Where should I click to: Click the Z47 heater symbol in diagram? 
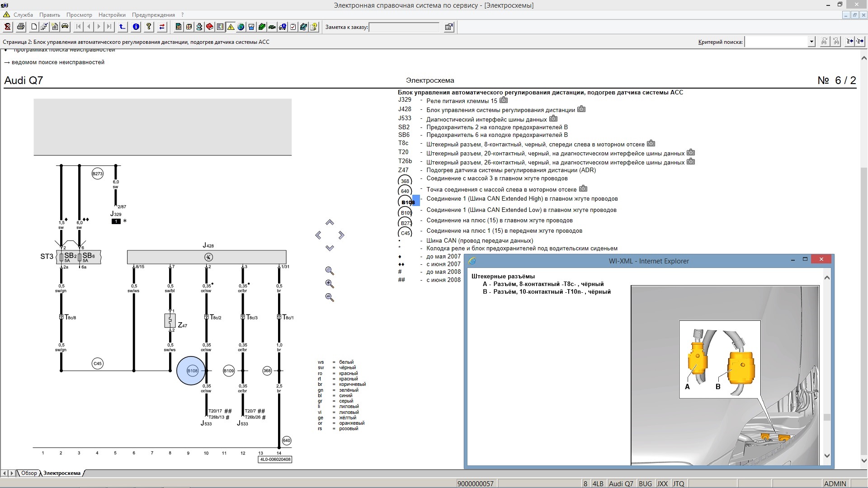tap(170, 321)
